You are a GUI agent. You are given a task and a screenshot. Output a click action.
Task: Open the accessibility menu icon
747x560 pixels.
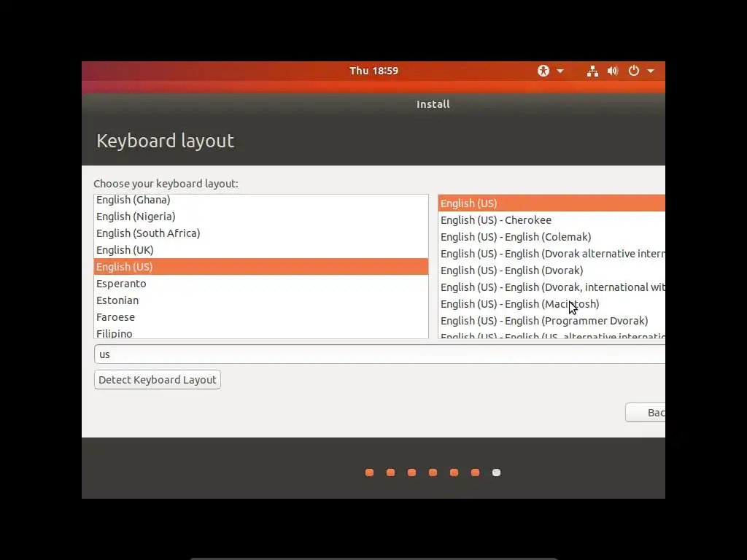click(543, 71)
